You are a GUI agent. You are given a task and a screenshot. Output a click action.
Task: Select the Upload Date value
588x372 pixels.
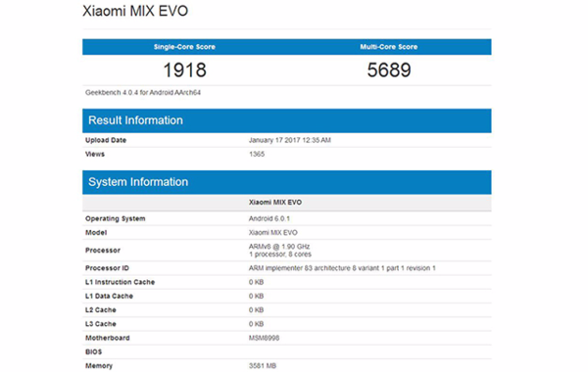290,140
